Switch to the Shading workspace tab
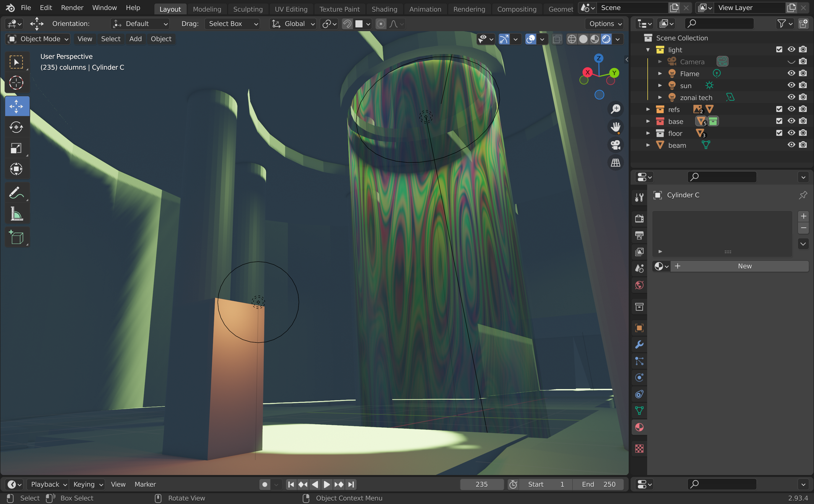The width and height of the screenshot is (814, 504). [384, 9]
